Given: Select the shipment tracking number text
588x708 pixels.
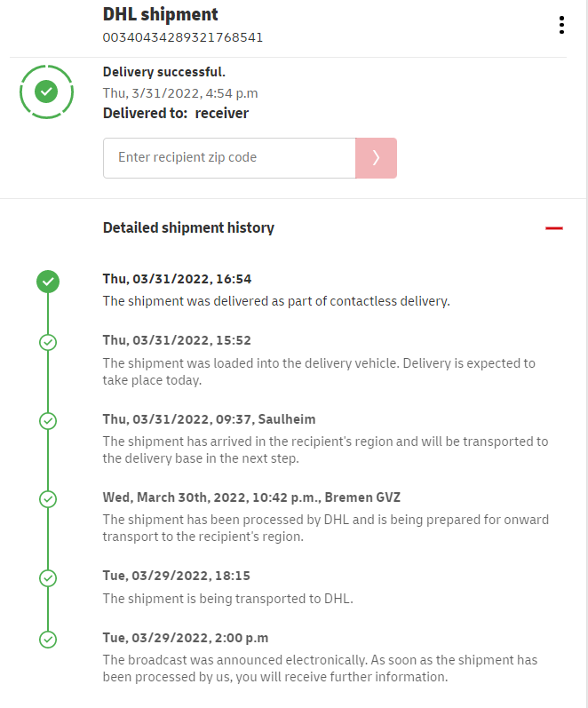Looking at the screenshot, I should [182, 37].
